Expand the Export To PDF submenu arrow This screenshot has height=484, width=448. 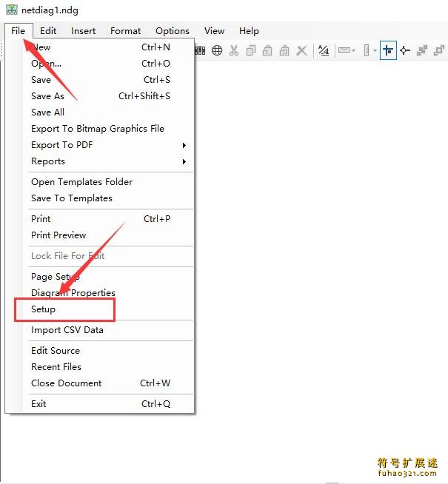pos(184,145)
